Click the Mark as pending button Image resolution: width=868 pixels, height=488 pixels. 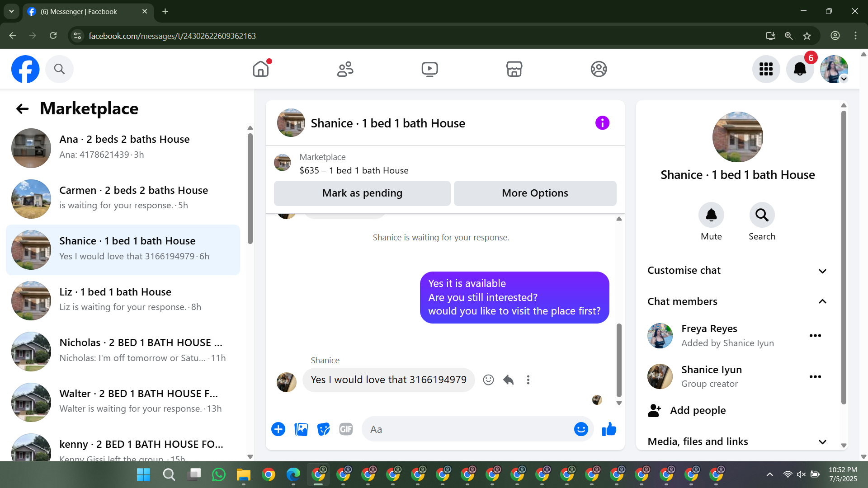[x=362, y=193]
